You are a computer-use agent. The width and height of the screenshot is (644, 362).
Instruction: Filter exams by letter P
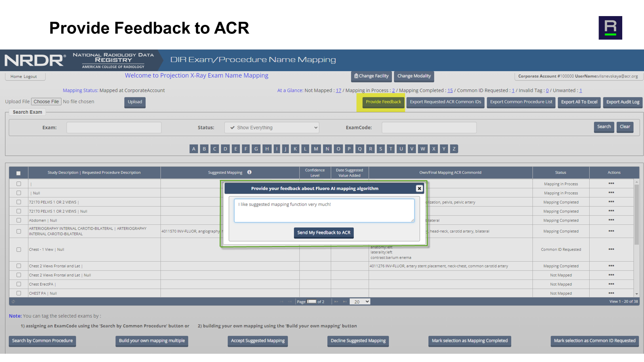pyautogui.click(x=349, y=149)
